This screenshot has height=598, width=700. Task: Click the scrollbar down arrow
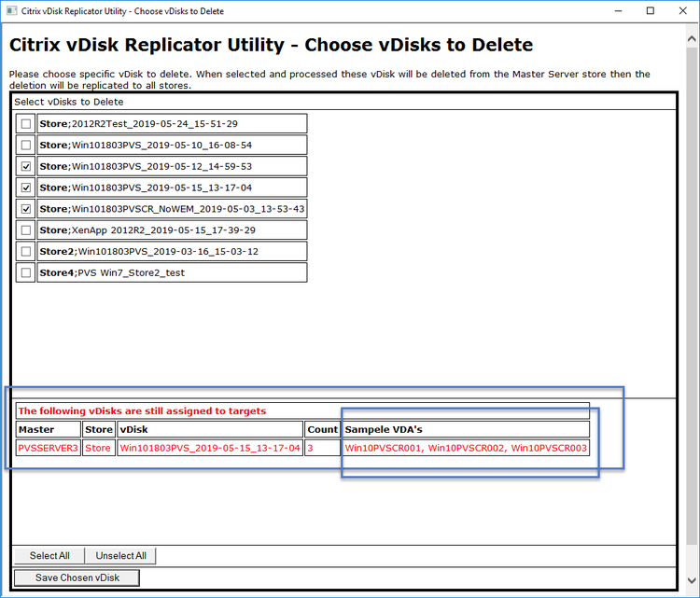point(692,580)
